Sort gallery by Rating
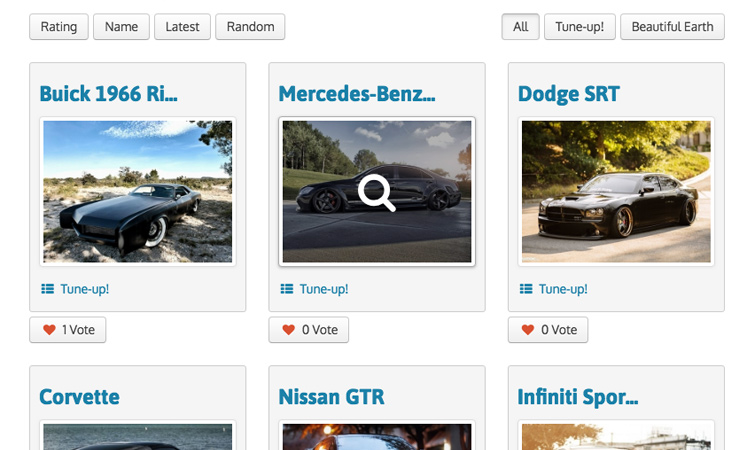The image size is (753, 450). pos(59,26)
